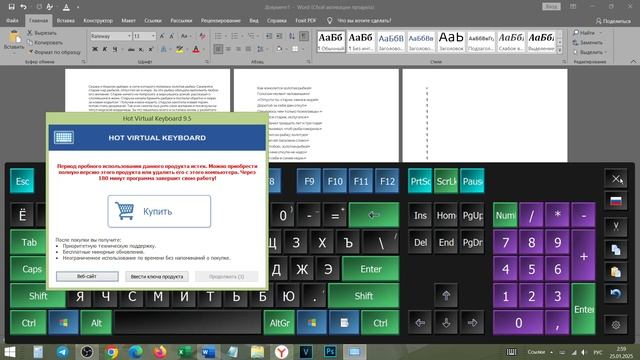Click the Купить button in trial dialog
Screen dimensions: 640x360
[x=159, y=211]
